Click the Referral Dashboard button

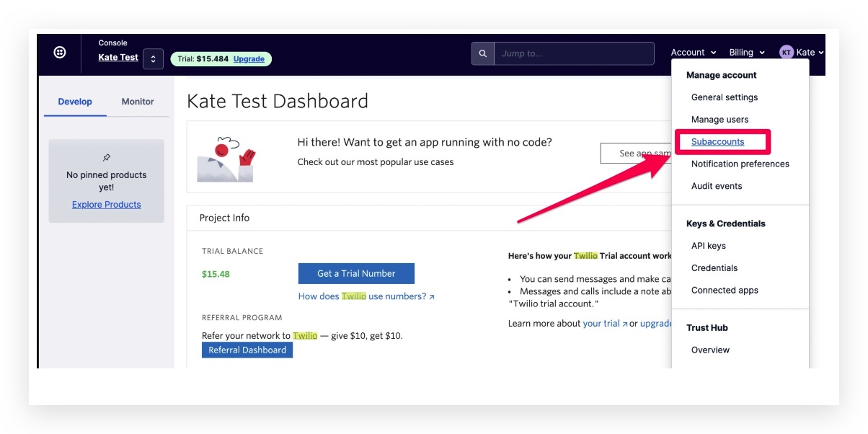tap(247, 350)
